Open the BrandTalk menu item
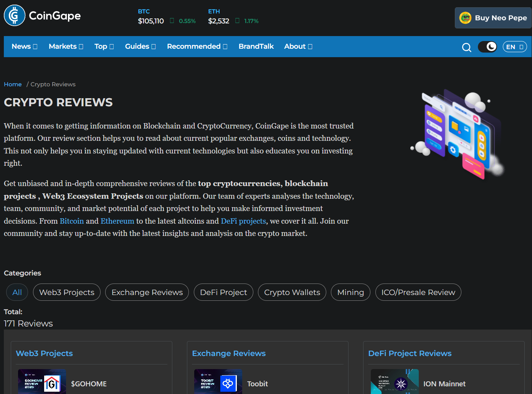Image resolution: width=532 pixels, height=394 pixels. click(256, 46)
